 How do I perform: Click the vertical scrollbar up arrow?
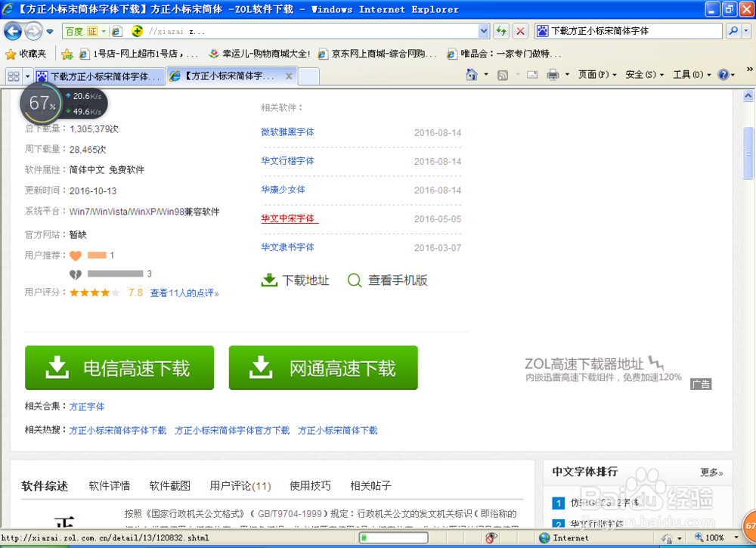748,95
